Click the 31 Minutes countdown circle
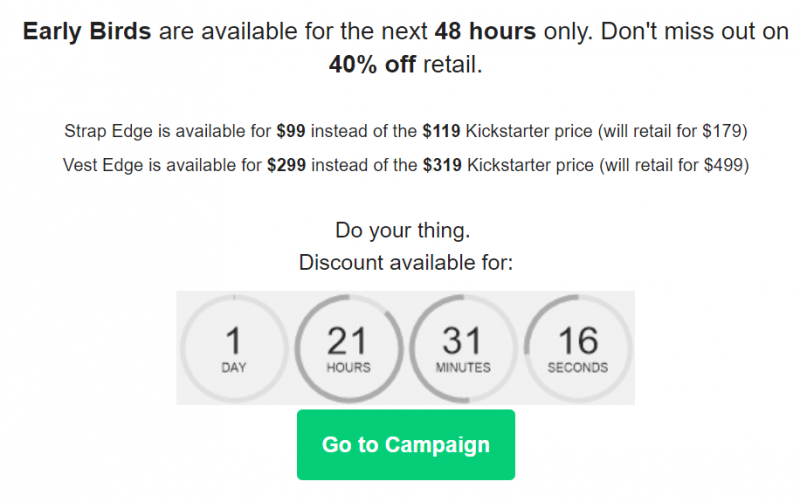800x502 pixels. (x=462, y=348)
